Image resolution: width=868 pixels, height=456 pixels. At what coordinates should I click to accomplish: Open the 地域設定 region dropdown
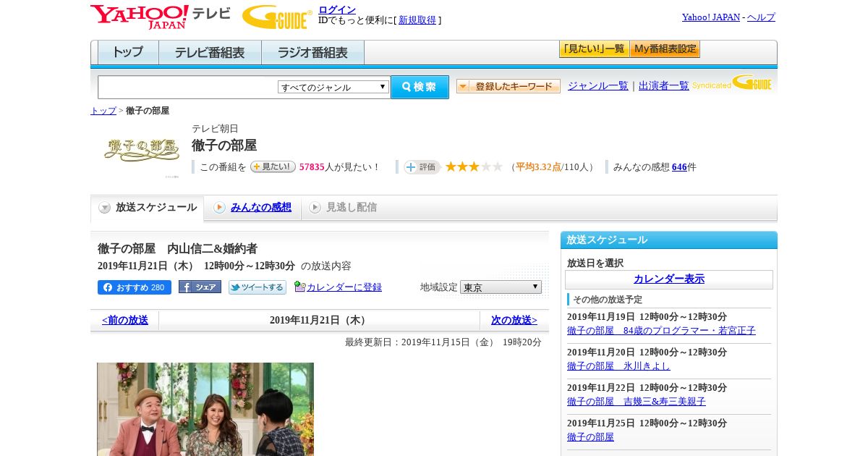pos(501,287)
